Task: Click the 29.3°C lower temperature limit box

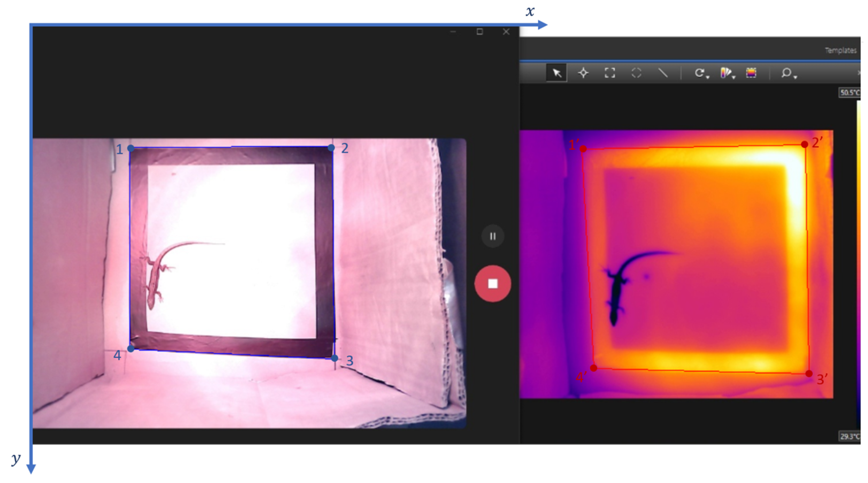Action: click(x=849, y=436)
